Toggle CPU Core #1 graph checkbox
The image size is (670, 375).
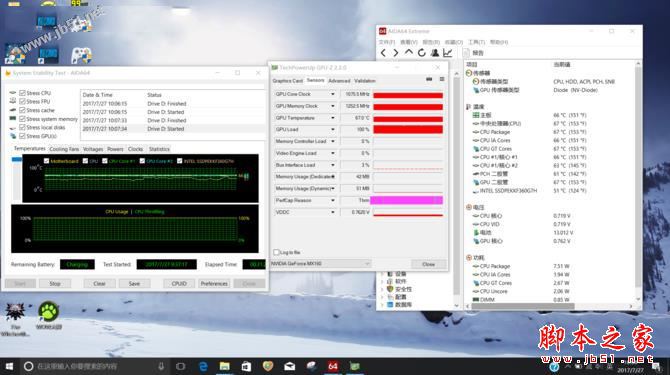click(x=105, y=161)
